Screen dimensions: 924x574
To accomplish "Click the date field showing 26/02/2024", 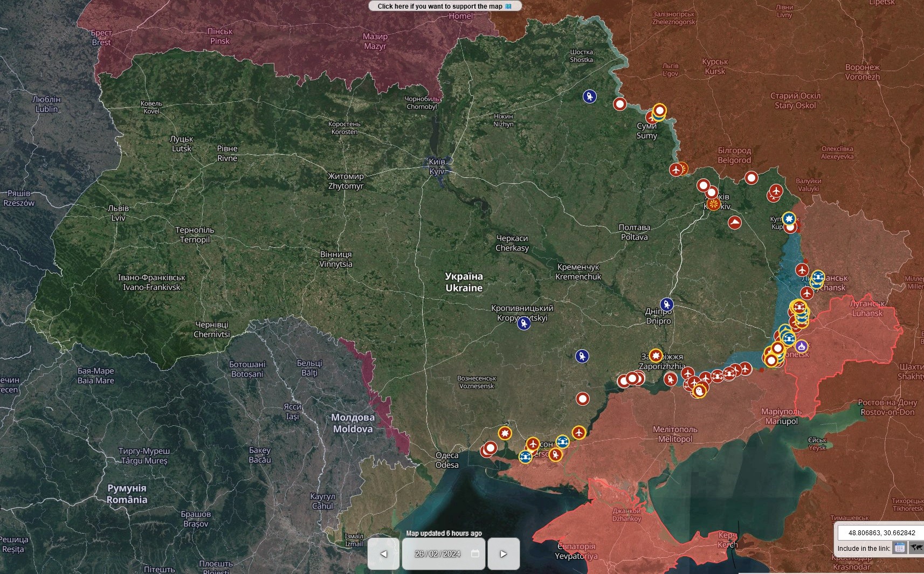I will (x=437, y=554).
